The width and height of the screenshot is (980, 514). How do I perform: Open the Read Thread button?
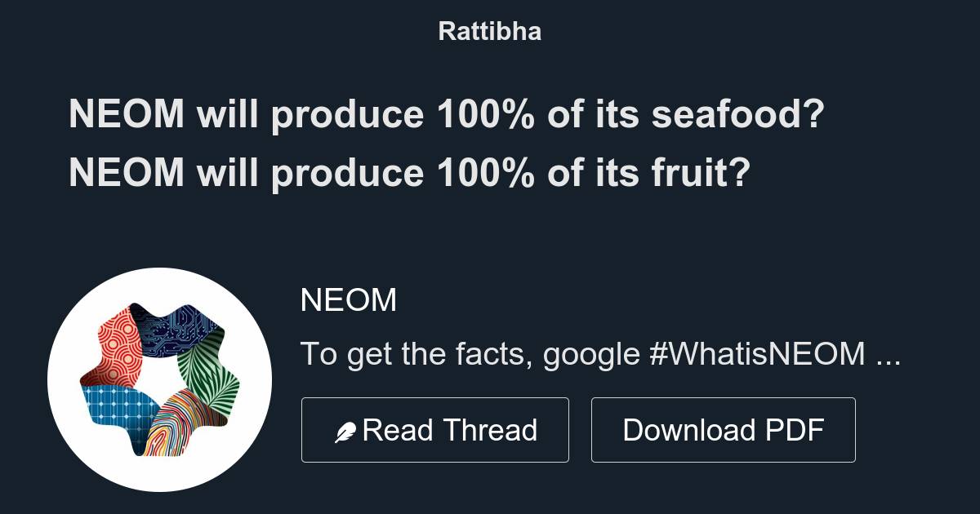coord(435,429)
